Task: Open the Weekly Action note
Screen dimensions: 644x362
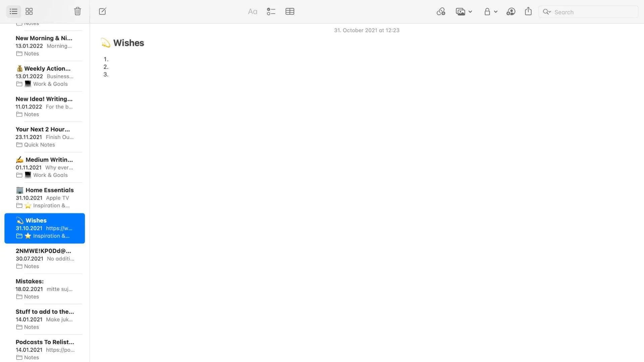Action: coord(45,76)
